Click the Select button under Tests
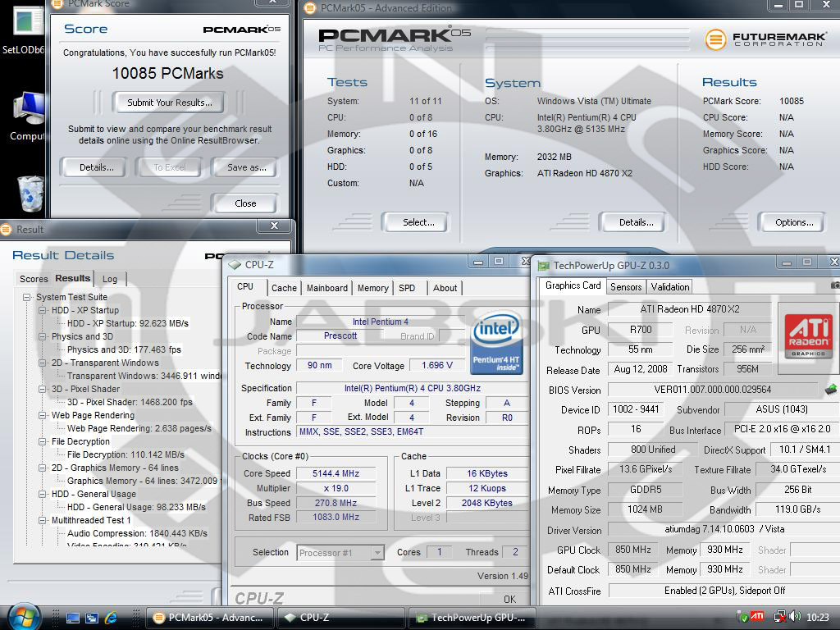 pyautogui.click(x=418, y=222)
